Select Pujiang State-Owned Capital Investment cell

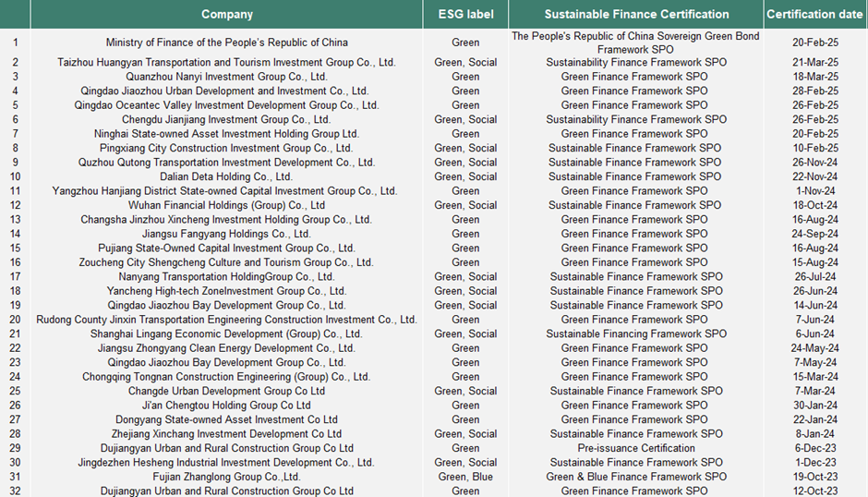pyautogui.click(x=227, y=248)
